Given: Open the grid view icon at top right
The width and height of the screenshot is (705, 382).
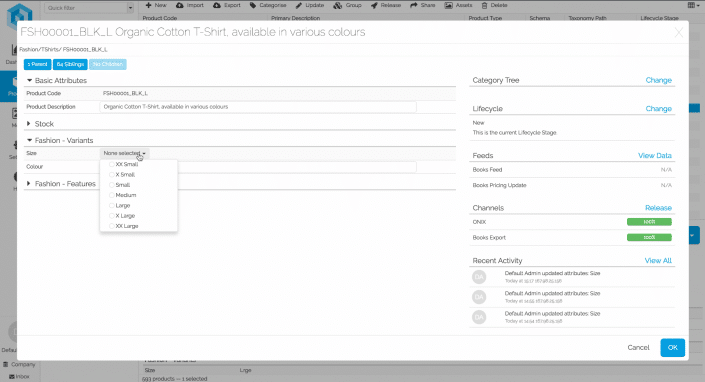Looking at the screenshot, I should click(x=692, y=5).
